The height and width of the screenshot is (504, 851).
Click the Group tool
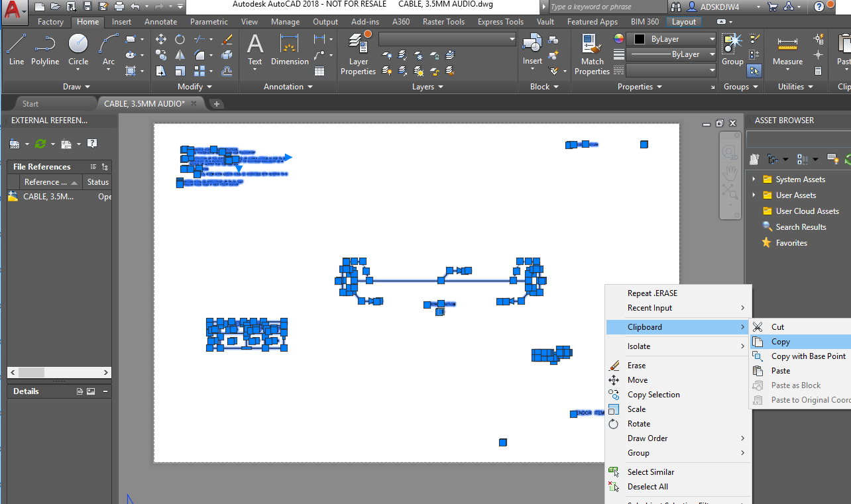coord(732,50)
